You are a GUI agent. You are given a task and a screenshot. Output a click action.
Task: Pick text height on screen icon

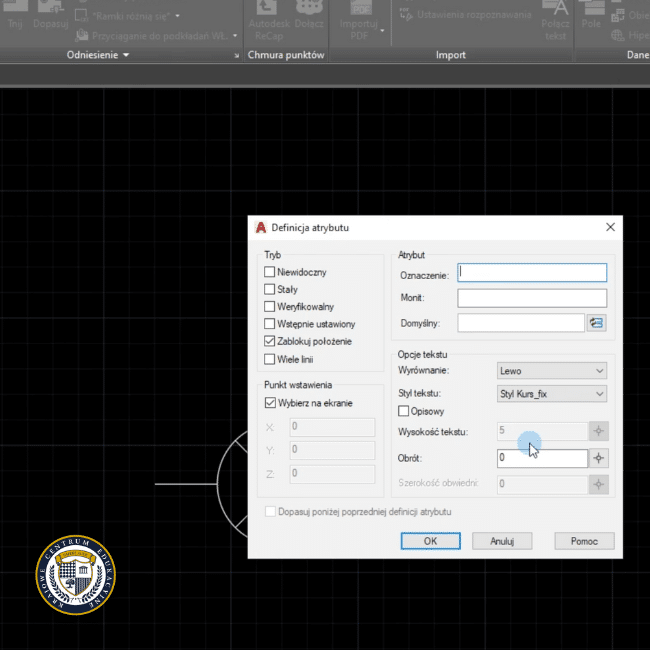click(599, 431)
